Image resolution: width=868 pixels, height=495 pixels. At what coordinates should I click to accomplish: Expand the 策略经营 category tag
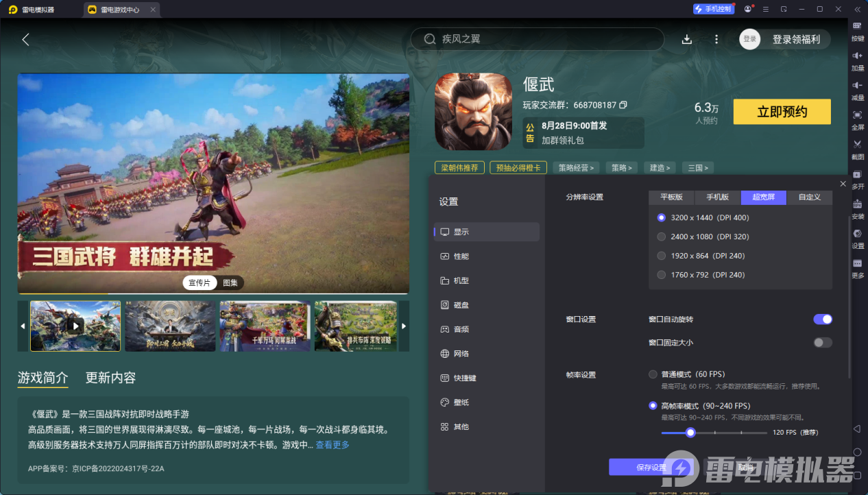pyautogui.click(x=576, y=167)
